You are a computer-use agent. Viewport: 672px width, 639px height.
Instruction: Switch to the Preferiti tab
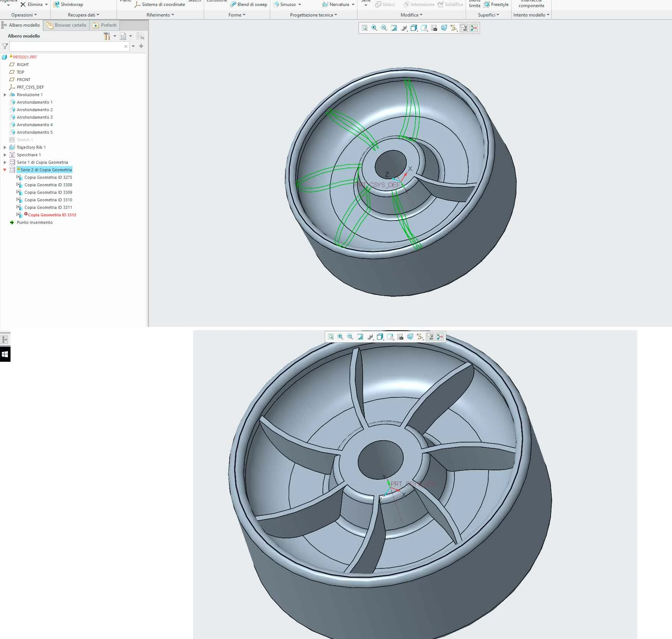pyautogui.click(x=105, y=25)
